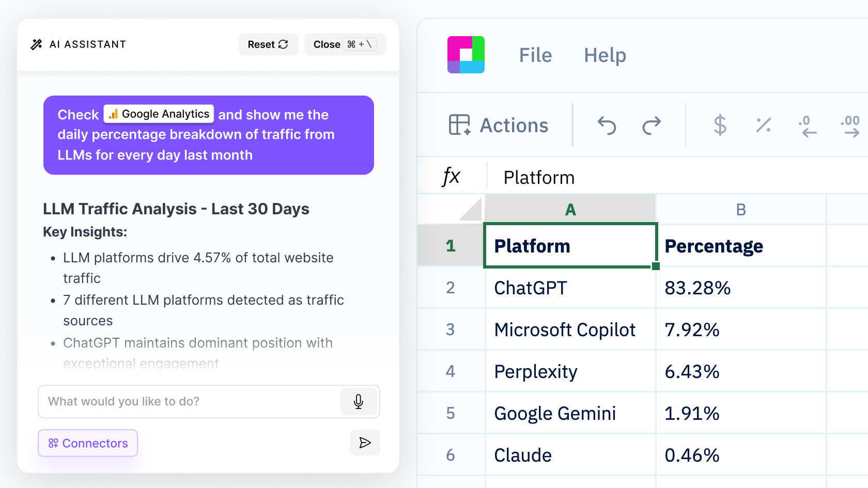Screen dimensions: 868x488
Task: Click the Google Analytics chip in prompt
Action: pos(159,114)
